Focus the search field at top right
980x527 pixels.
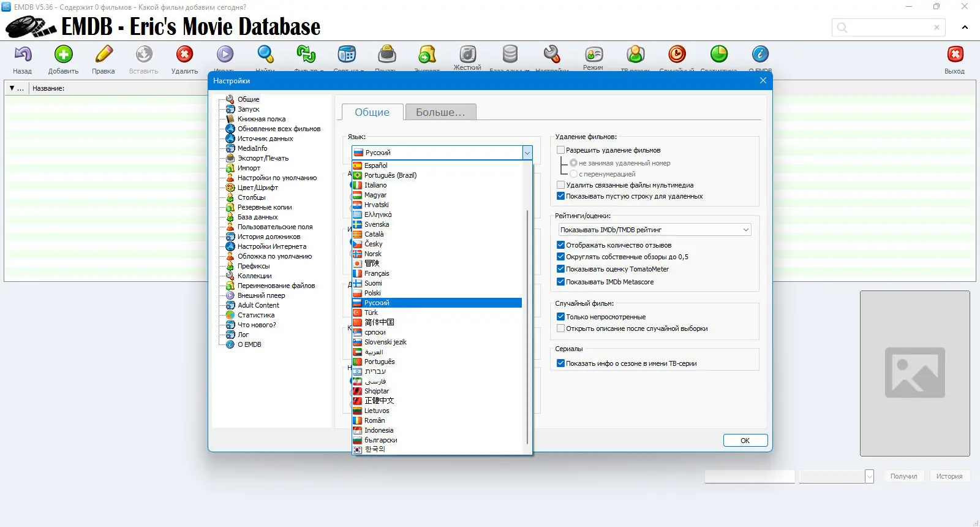888,28
